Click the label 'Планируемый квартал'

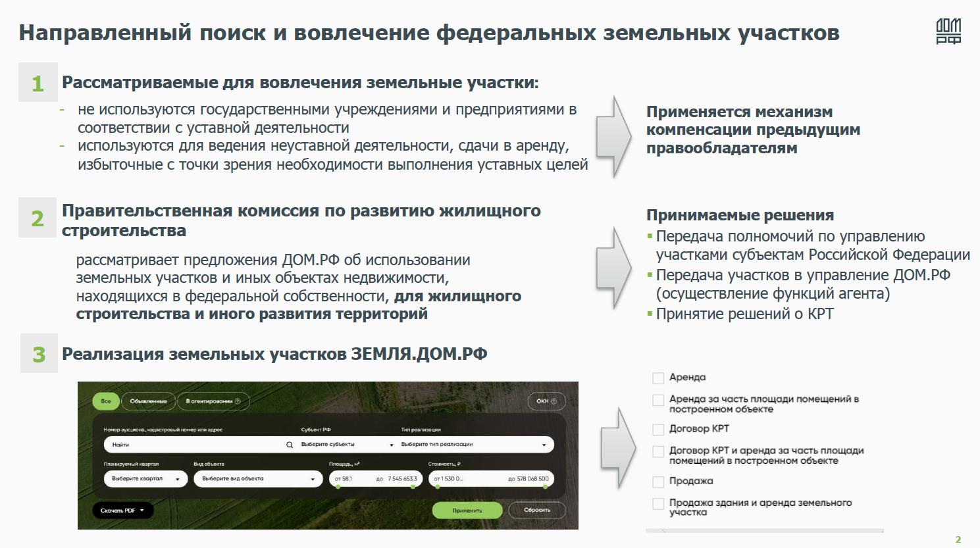131,464
